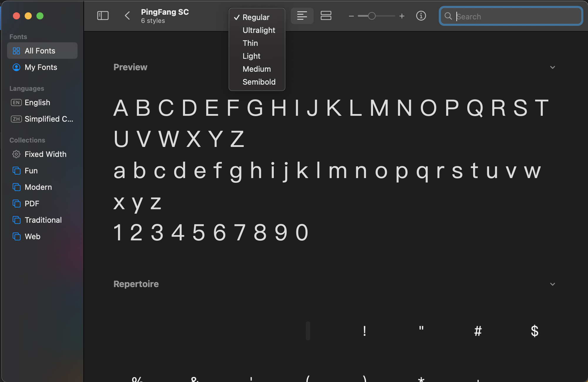This screenshot has width=588, height=382.
Task: Click the font size slider control
Action: point(371,16)
